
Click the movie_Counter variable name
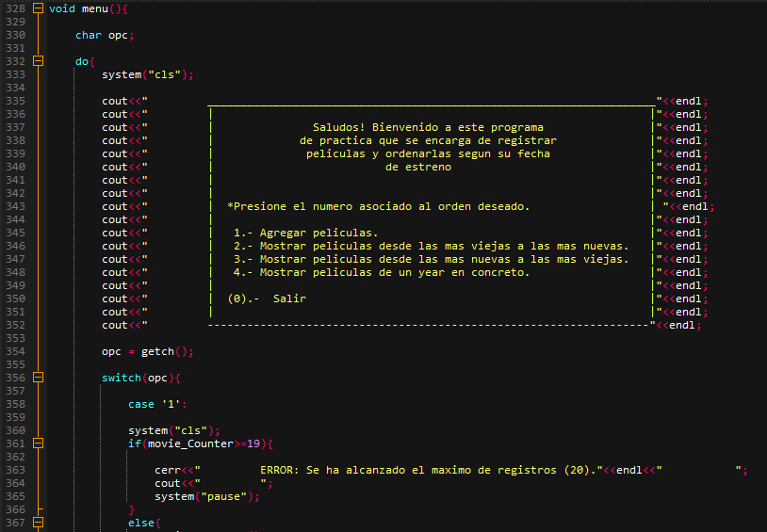(190, 444)
